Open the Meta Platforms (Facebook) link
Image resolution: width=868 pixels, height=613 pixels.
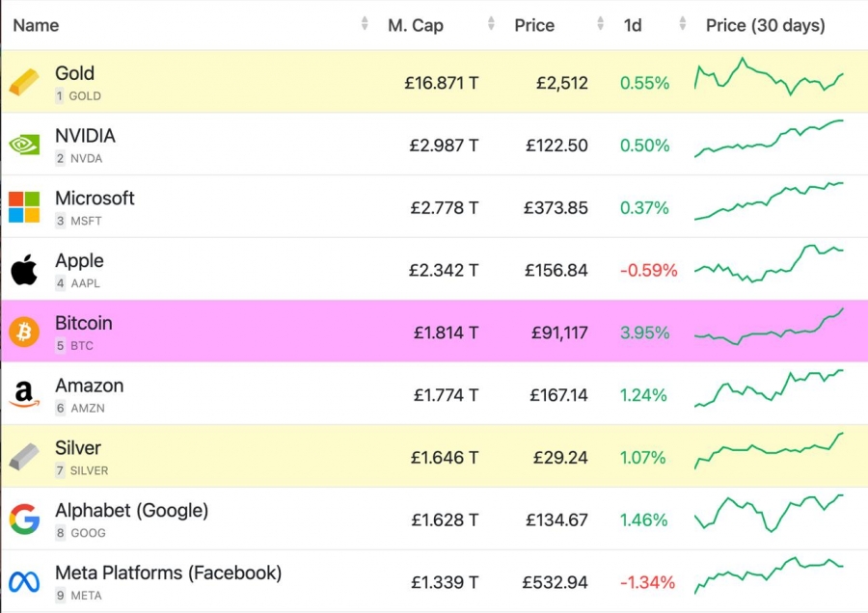168,573
